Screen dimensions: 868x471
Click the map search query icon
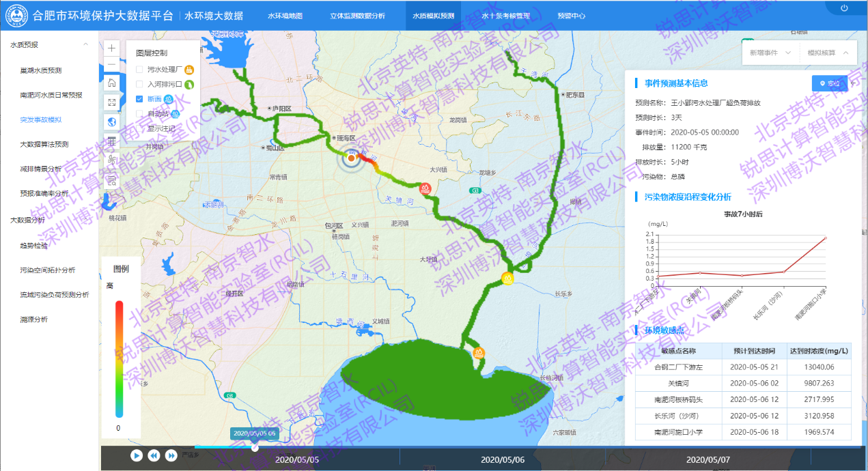(x=111, y=179)
